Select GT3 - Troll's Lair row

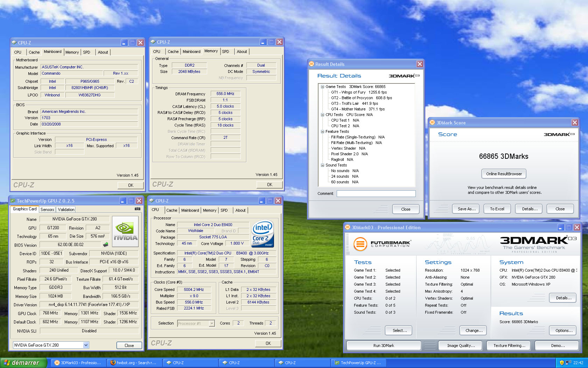pos(355,103)
